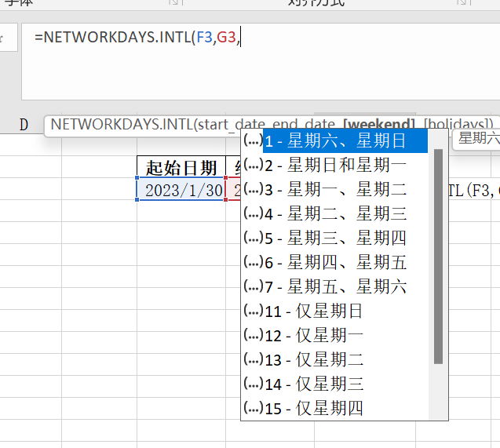The width and height of the screenshot is (500, 448).
Task: Select cell containing 2023/1/30
Action: pos(181,190)
